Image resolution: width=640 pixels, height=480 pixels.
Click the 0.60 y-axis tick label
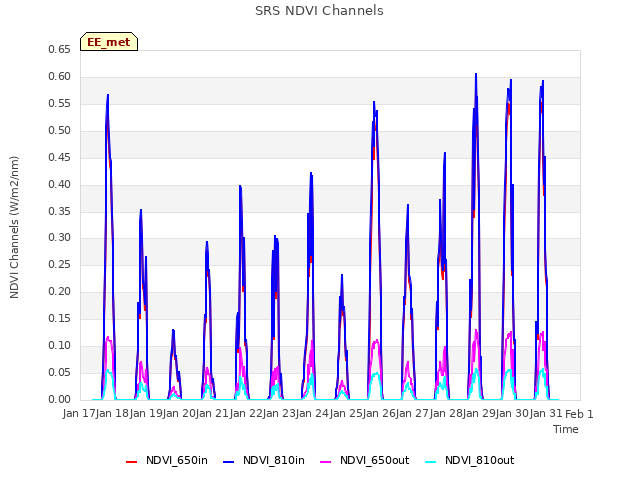click(x=60, y=76)
